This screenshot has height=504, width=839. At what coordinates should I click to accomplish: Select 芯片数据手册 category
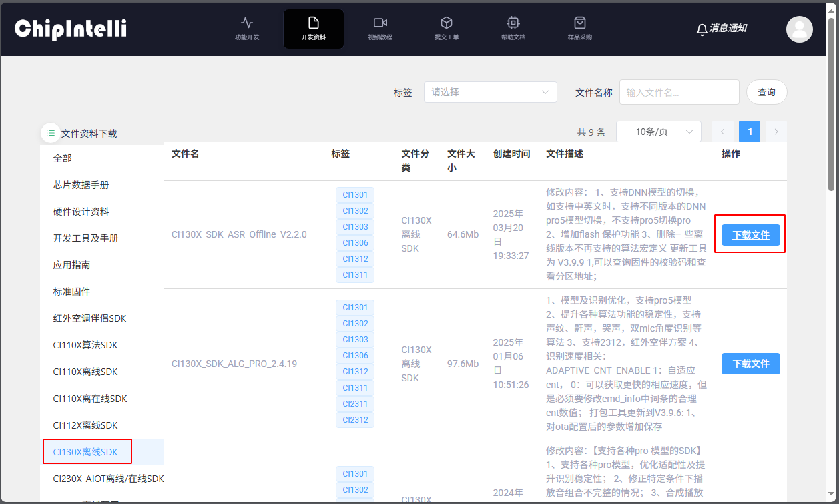[x=101, y=185]
